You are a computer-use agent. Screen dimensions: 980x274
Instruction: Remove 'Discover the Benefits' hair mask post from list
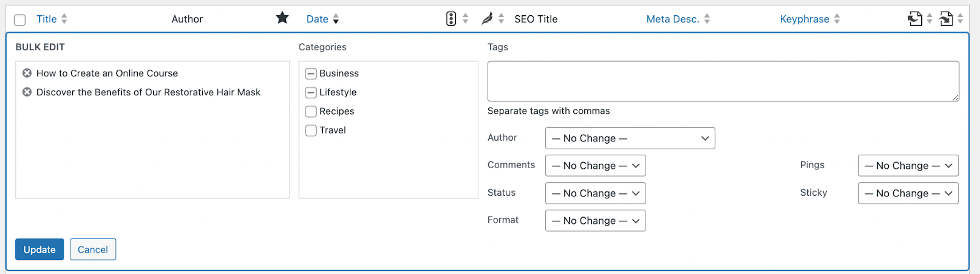point(27,92)
